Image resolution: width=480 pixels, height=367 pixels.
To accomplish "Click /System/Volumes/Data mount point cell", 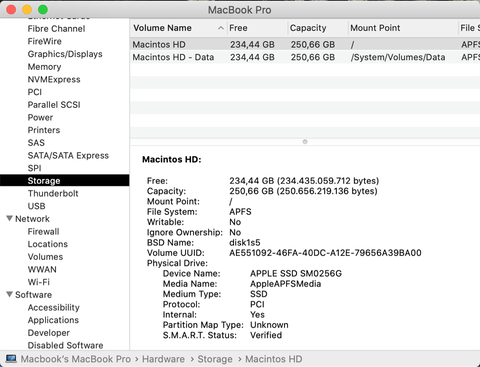I will [398, 57].
